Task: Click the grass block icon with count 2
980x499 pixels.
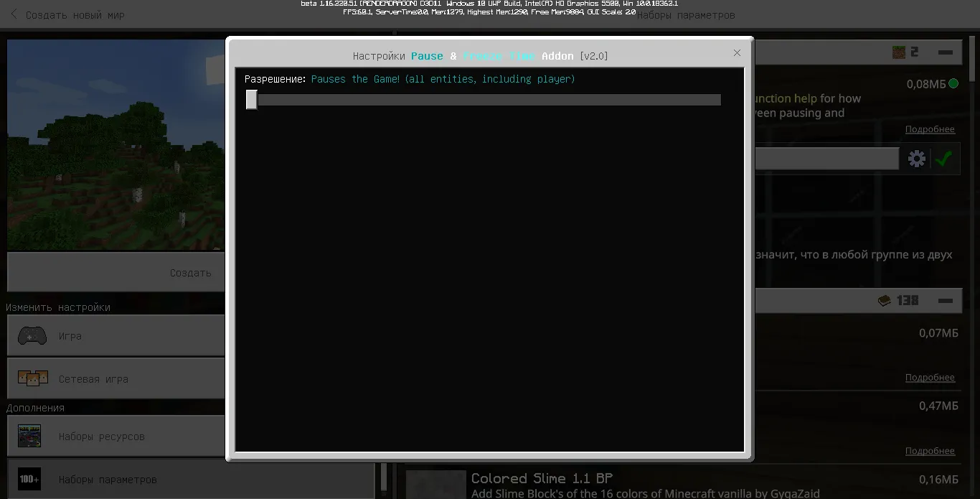Action: pyautogui.click(x=899, y=52)
